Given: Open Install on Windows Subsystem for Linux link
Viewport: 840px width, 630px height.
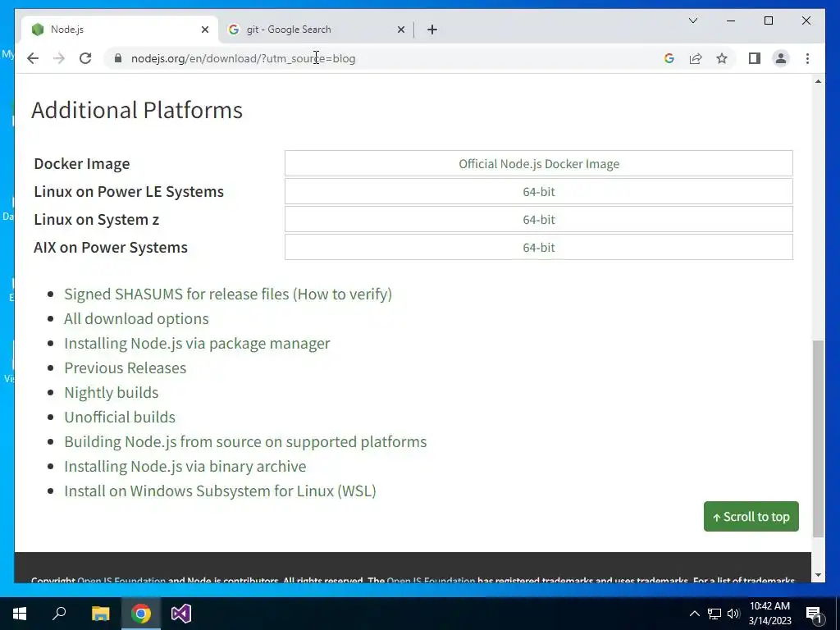Looking at the screenshot, I should [220, 491].
